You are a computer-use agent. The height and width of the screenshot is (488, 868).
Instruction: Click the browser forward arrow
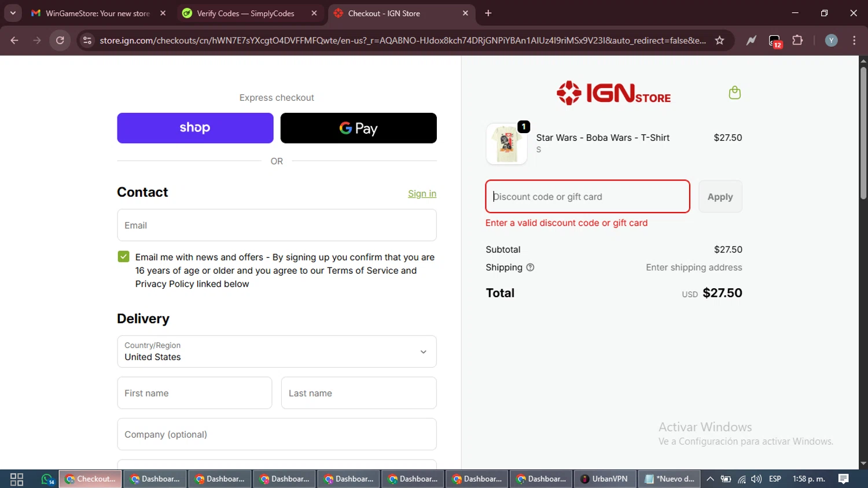[37, 41]
